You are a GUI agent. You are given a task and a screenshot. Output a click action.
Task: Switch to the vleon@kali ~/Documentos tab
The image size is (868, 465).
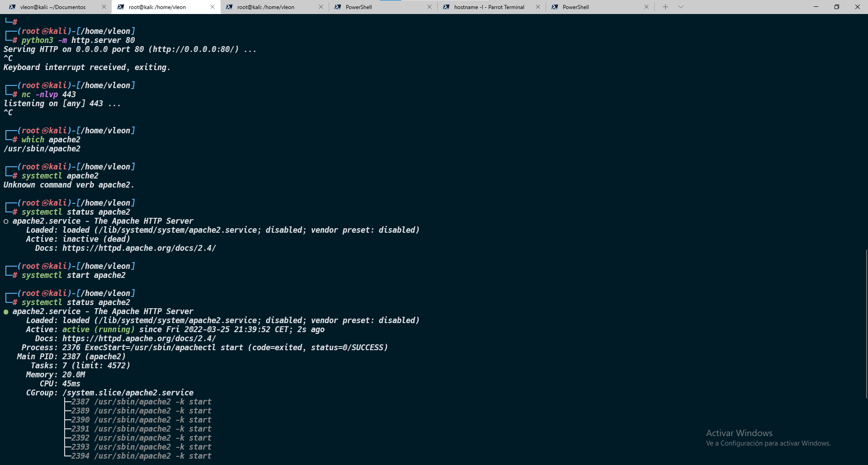[52, 7]
